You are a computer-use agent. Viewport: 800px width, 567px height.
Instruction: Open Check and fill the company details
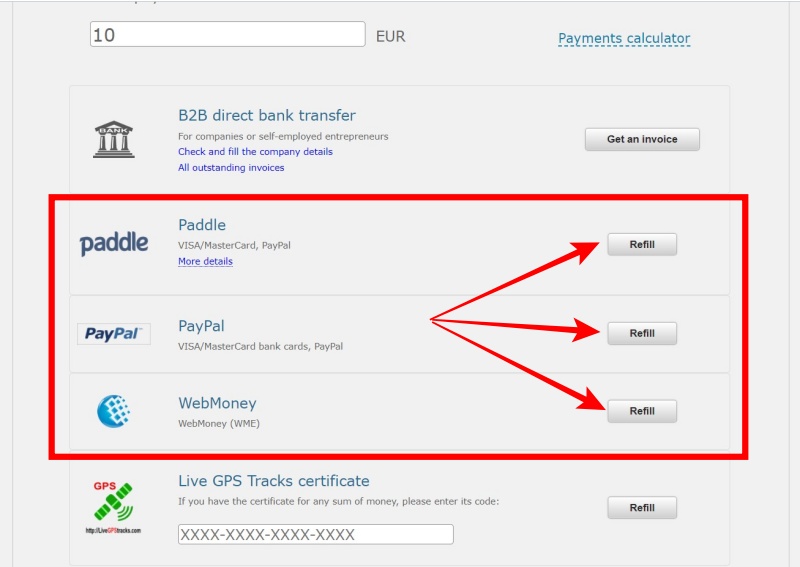[x=255, y=152]
